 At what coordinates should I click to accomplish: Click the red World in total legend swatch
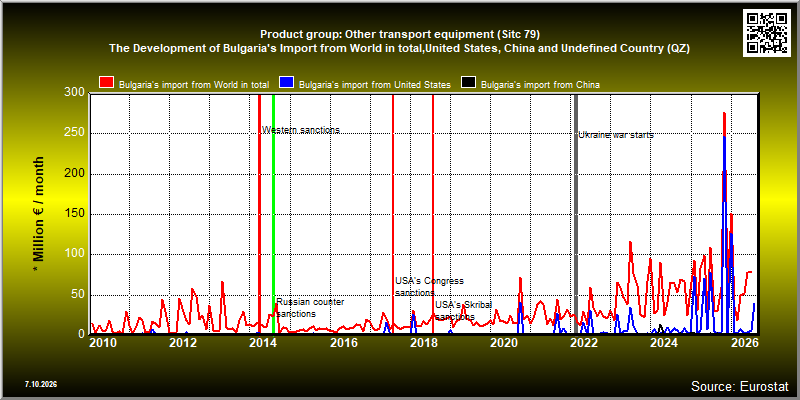pos(107,83)
